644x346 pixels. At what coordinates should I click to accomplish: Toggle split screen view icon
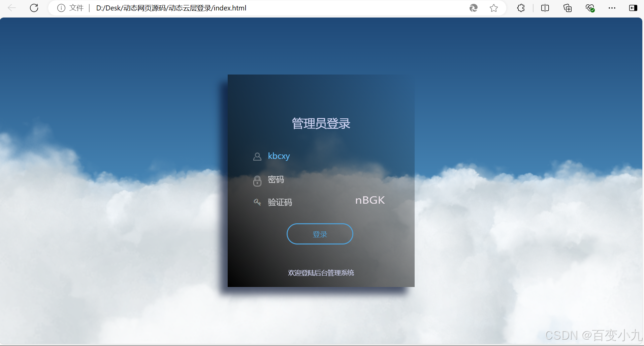point(545,8)
